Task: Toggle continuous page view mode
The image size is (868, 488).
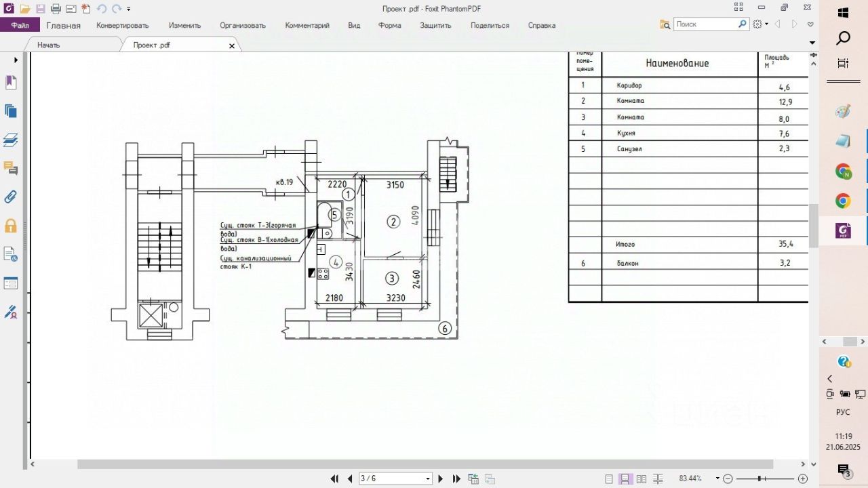Action: [626, 479]
